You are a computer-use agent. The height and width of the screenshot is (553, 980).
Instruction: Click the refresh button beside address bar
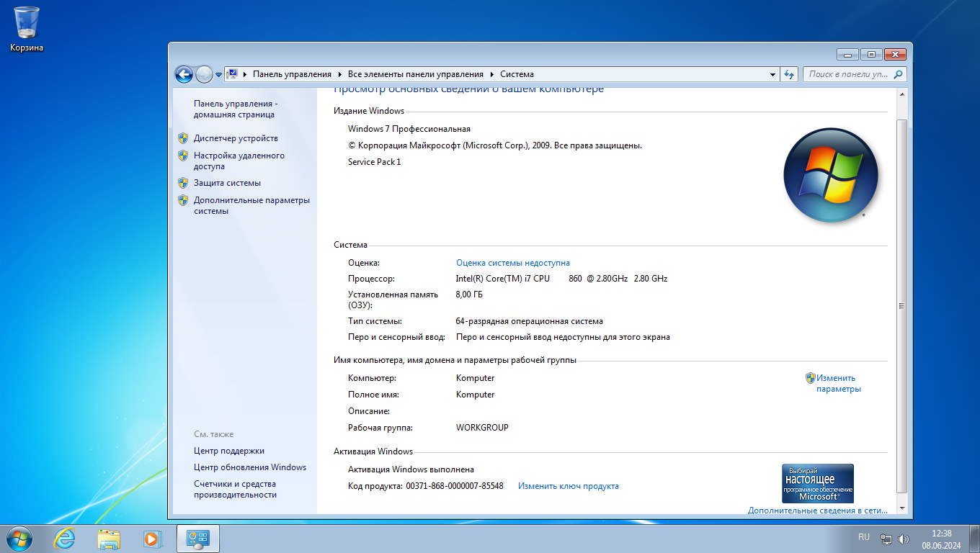point(789,74)
